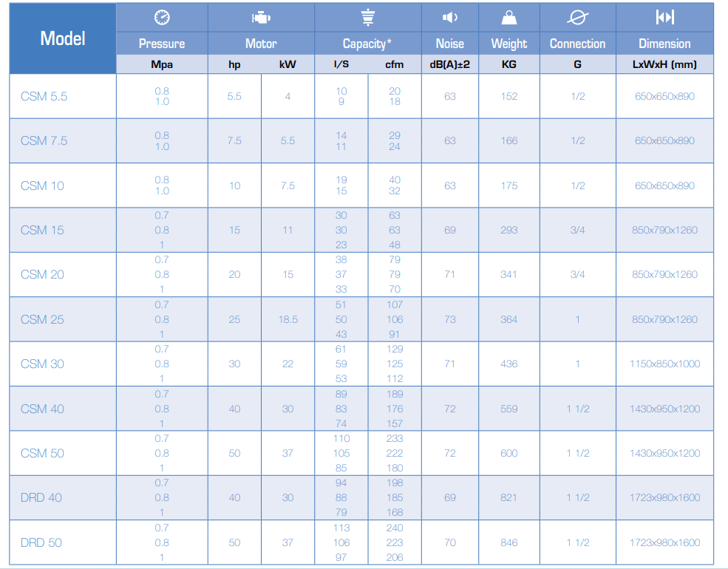Select the 1150x850x1000 dimension cell
Screen dimensions: 728x569
[665, 364]
